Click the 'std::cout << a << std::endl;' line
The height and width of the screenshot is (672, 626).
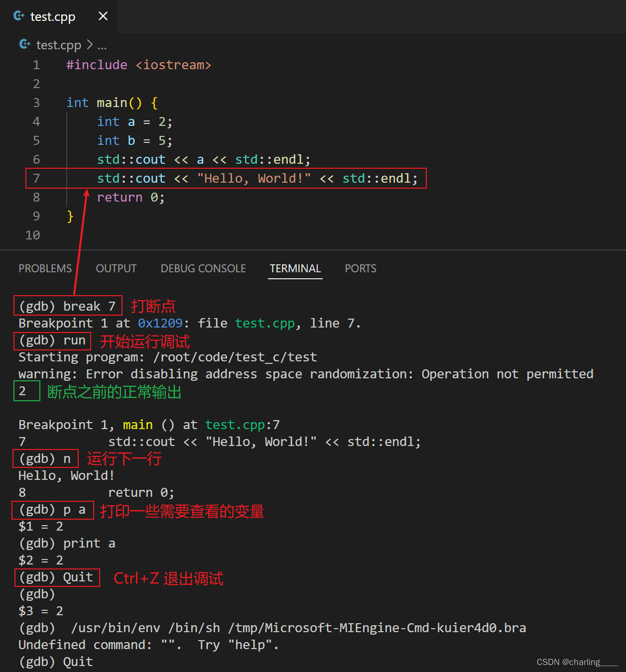[x=204, y=159]
